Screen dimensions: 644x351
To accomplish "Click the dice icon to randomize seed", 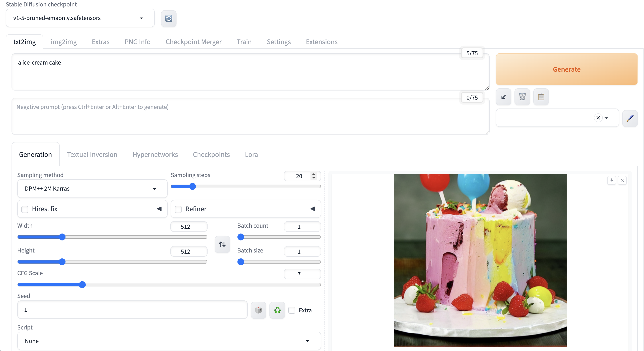I will click(x=258, y=310).
